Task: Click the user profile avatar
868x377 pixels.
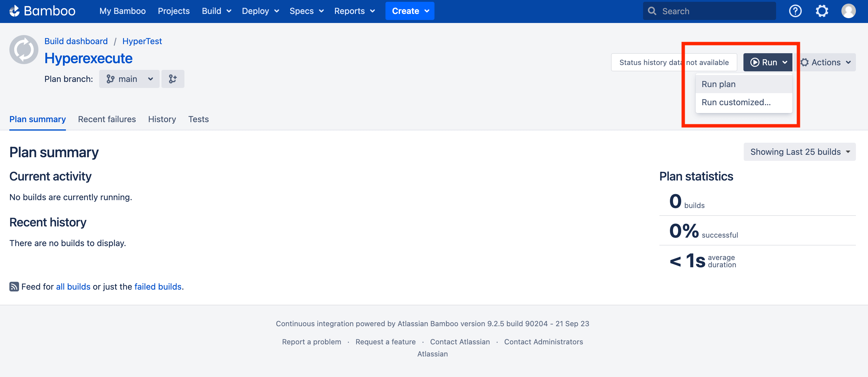Action: tap(848, 11)
